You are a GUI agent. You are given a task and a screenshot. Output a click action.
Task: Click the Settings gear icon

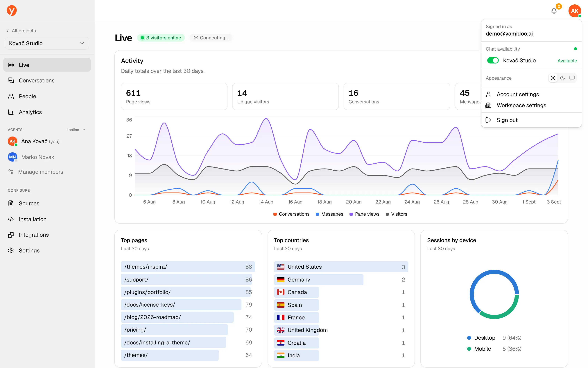pos(11,251)
